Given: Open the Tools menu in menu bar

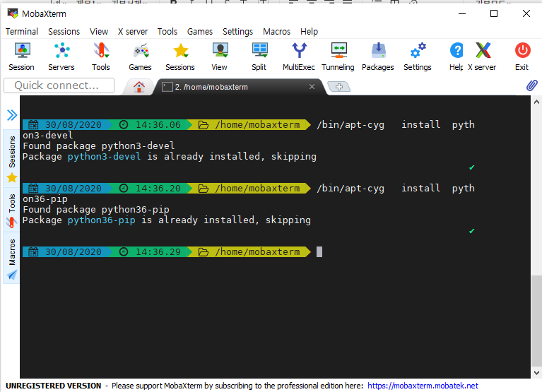Looking at the screenshot, I should point(167,31).
